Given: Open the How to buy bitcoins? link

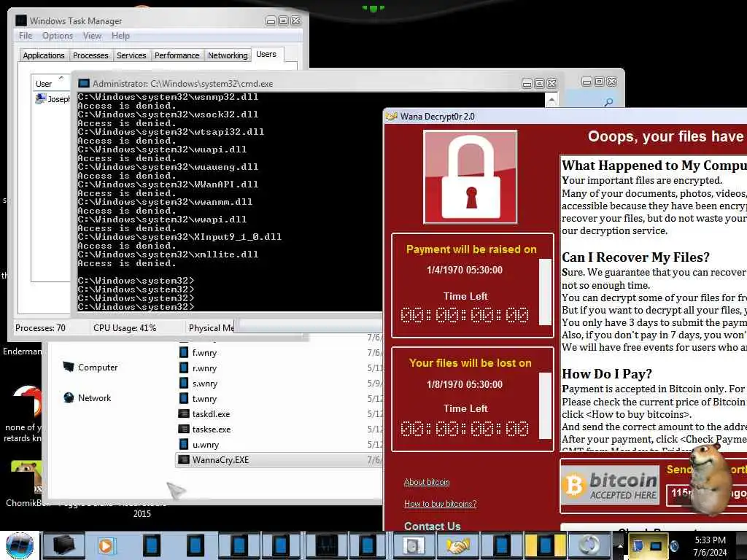Looking at the screenshot, I should tap(440, 504).
